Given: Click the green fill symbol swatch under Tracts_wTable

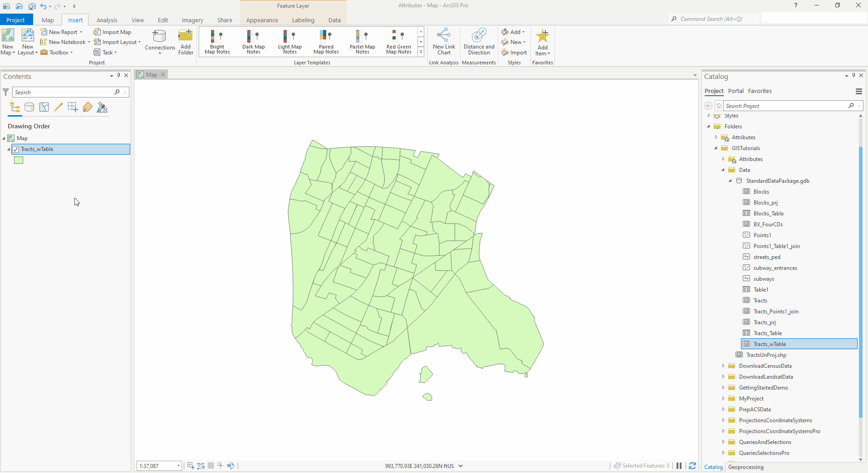Looking at the screenshot, I should point(18,160).
